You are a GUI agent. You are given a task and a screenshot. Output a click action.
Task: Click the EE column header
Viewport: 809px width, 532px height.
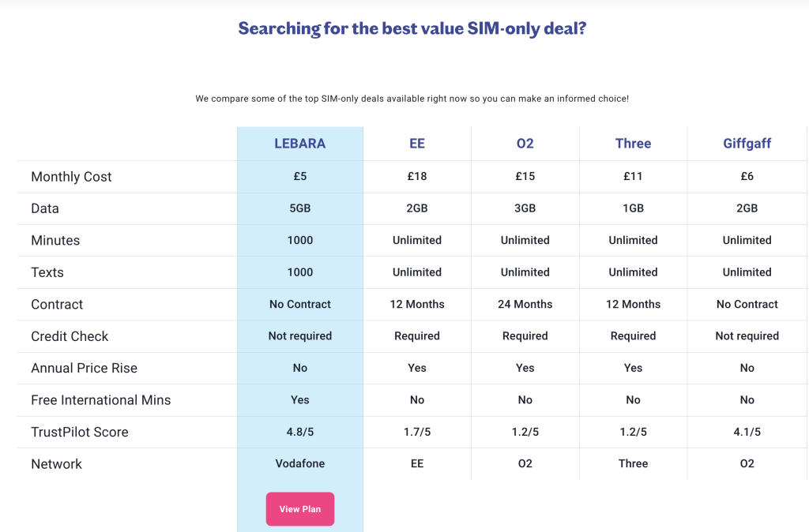pyautogui.click(x=417, y=144)
